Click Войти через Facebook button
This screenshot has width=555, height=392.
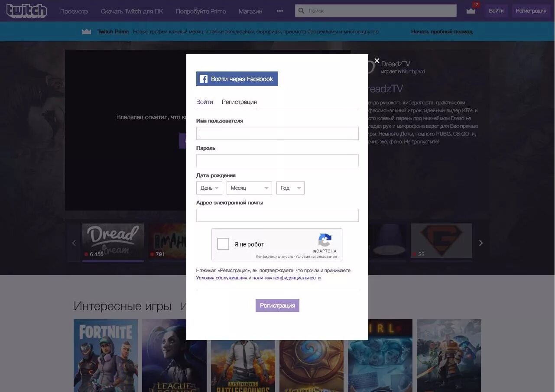[x=237, y=79]
